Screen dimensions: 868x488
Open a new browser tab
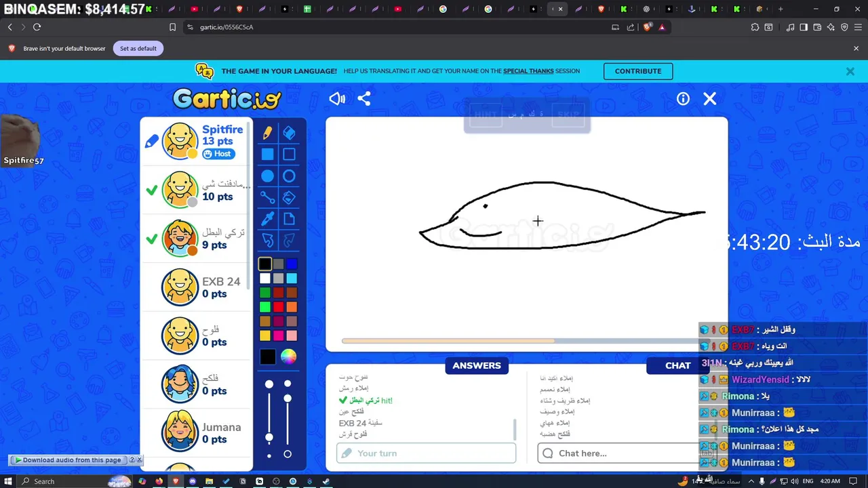pyautogui.click(x=781, y=9)
